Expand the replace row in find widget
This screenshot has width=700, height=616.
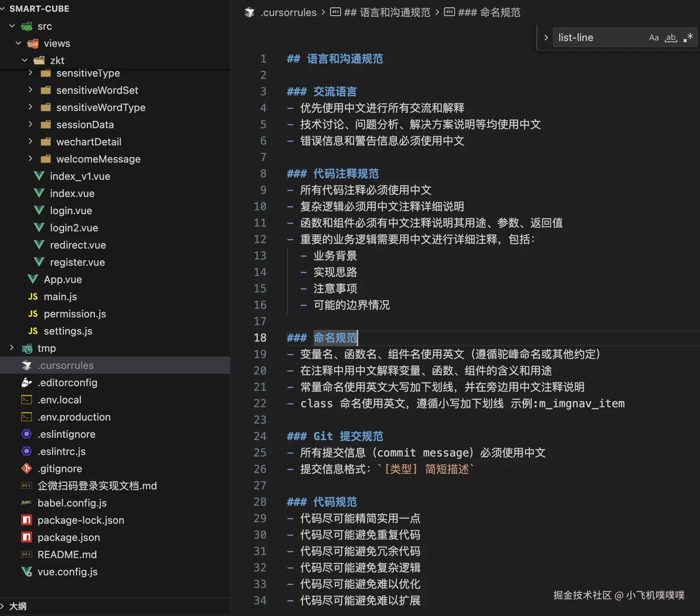pos(546,38)
